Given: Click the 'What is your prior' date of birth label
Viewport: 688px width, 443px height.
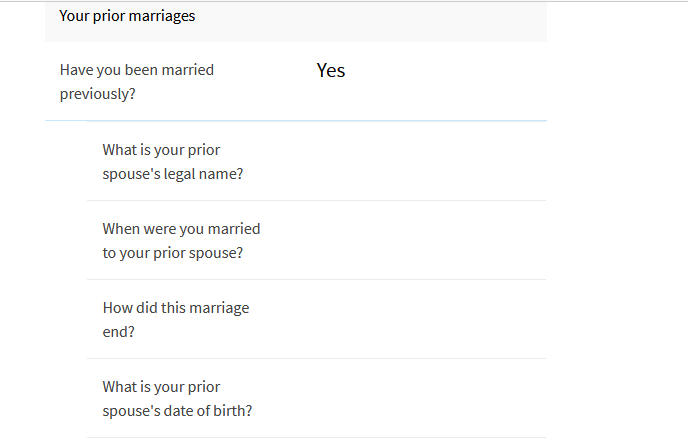Looking at the screenshot, I should (161, 387).
